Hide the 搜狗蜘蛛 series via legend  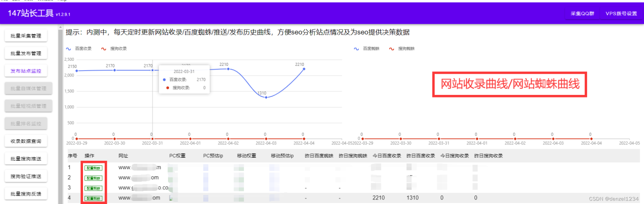403,49
